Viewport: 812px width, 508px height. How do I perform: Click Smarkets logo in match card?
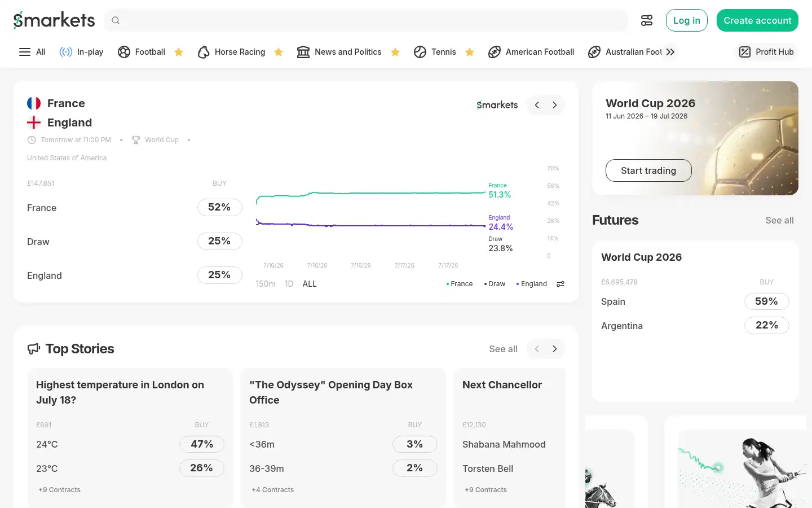point(497,105)
